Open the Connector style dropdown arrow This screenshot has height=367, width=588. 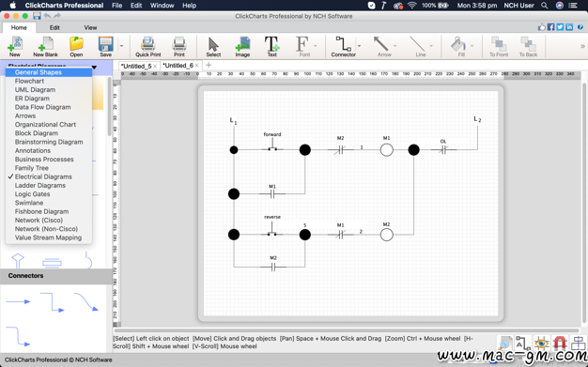359,46
